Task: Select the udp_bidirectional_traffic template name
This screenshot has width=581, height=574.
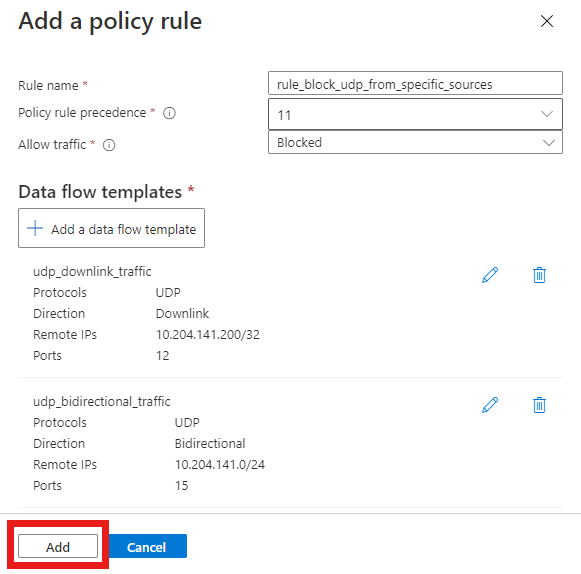Action: (x=102, y=402)
